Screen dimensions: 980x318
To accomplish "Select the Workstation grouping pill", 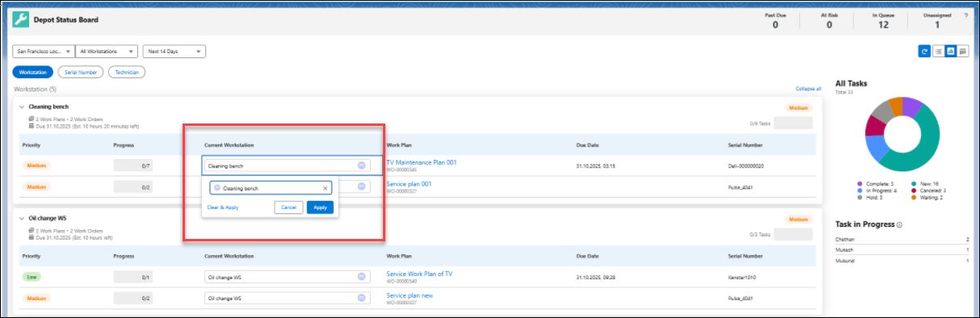I will coord(33,72).
